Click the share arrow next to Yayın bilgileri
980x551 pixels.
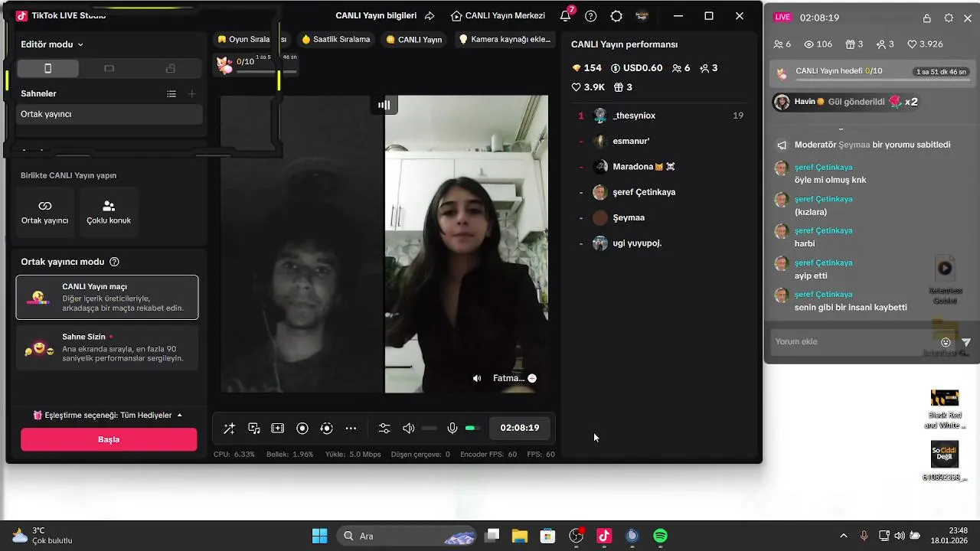point(430,15)
